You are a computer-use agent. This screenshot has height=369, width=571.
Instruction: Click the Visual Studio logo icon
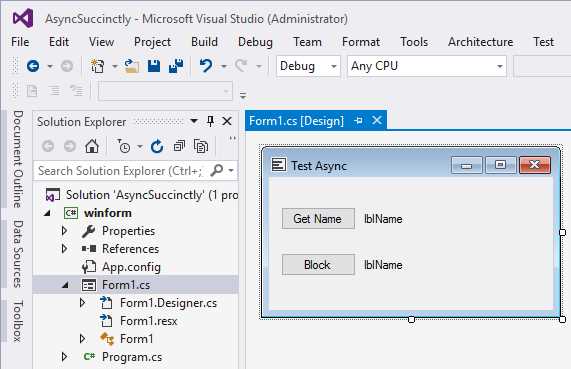[x=23, y=18]
